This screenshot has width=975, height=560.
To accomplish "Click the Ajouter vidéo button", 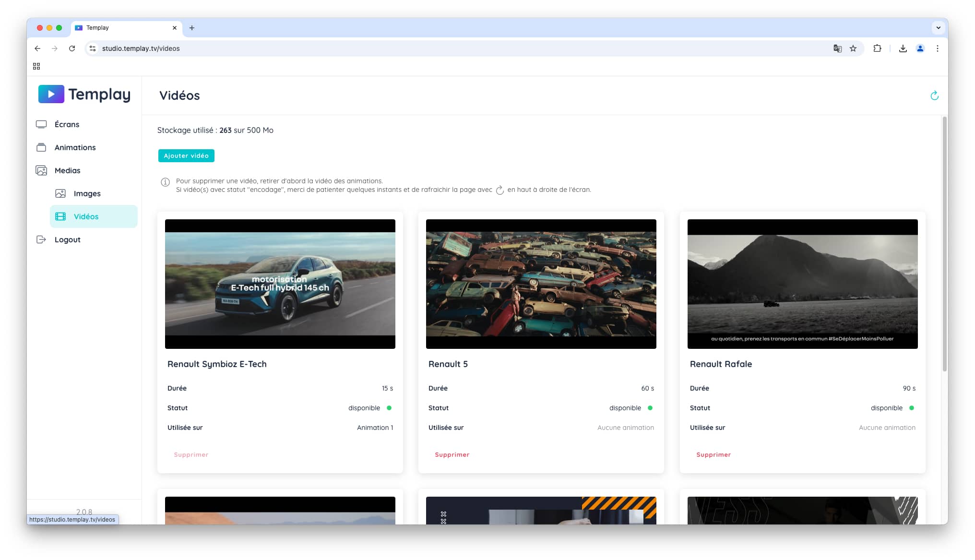I will pyautogui.click(x=186, y=156).
